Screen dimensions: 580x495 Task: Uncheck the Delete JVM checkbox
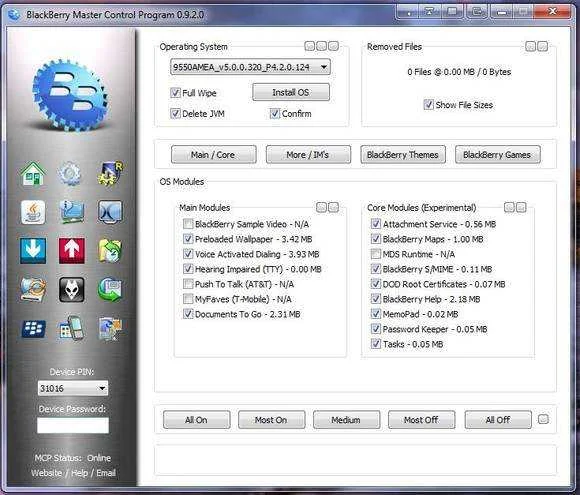point(175,113)
